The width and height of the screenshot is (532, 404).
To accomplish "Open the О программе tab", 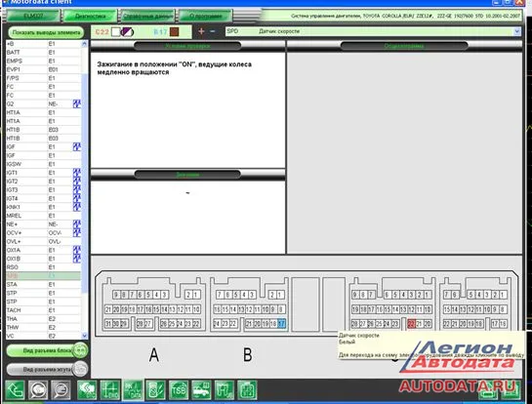I will (x=206, y=16).
